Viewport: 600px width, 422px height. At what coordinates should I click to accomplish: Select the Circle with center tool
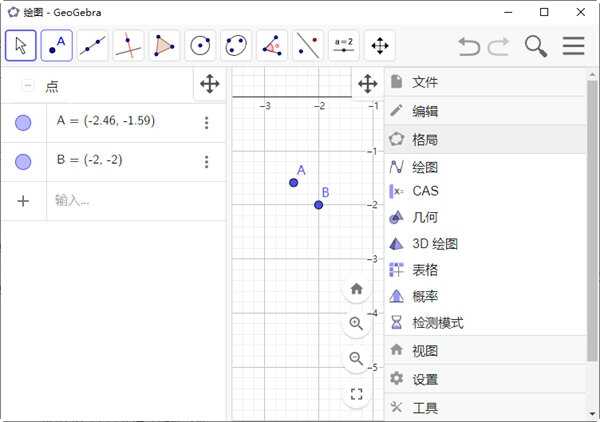click(x=200, y=45)
